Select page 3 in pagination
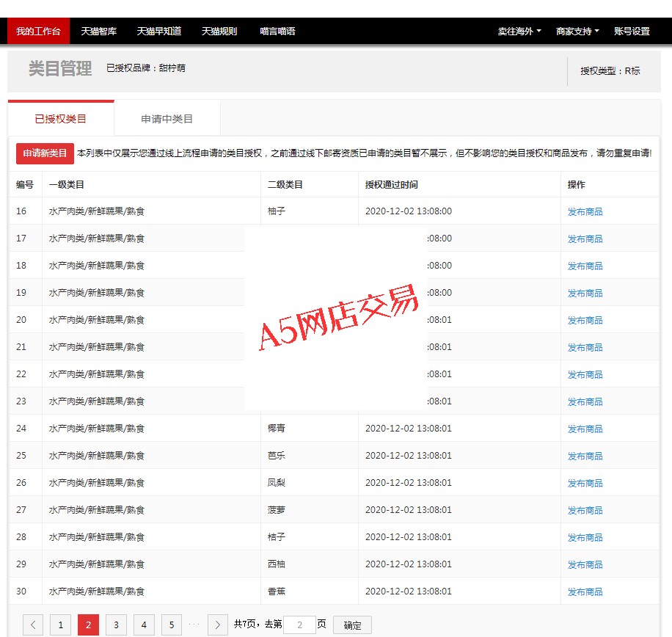This screenshot has height=637, width=672. click(116, 625)
